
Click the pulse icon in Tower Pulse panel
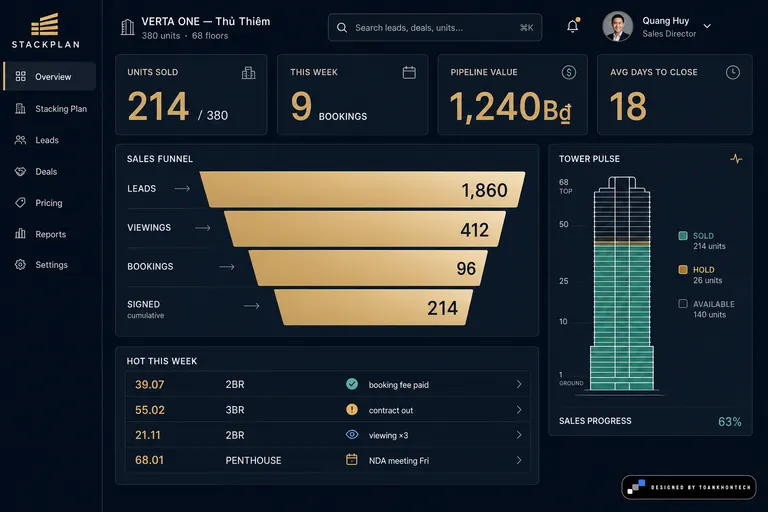coord(736,159)
